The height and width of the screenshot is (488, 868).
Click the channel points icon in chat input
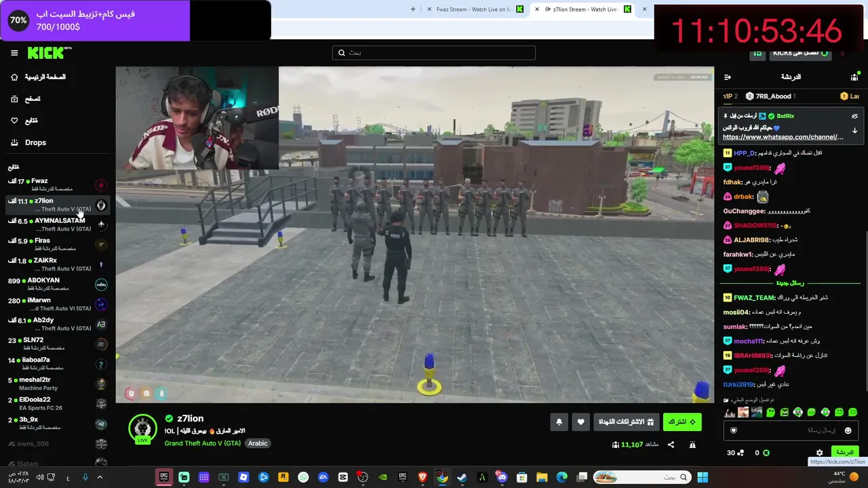click(x=733, y=430)
